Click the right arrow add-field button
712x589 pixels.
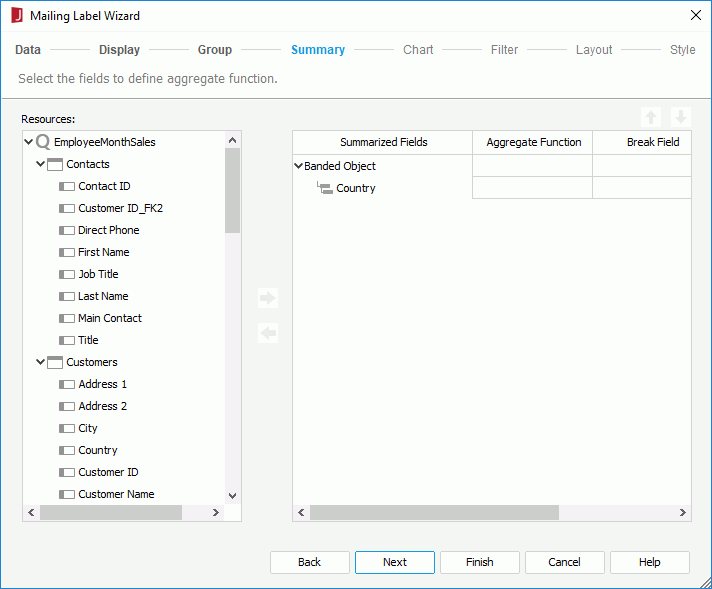tap(267, 298)
